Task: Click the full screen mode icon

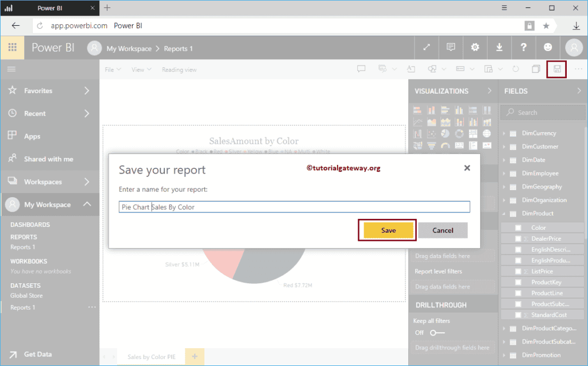Action: pos(427,47)
